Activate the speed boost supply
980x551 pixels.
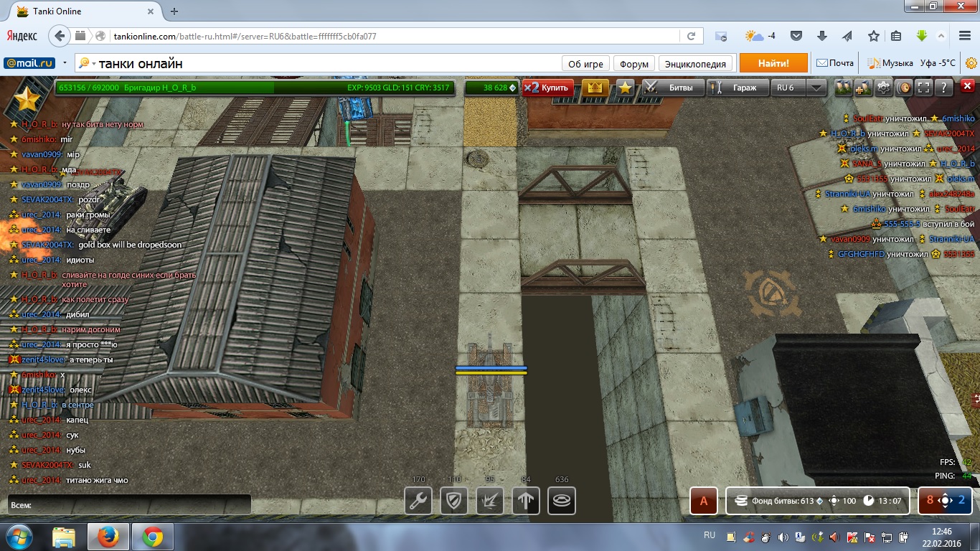point(526,501)
